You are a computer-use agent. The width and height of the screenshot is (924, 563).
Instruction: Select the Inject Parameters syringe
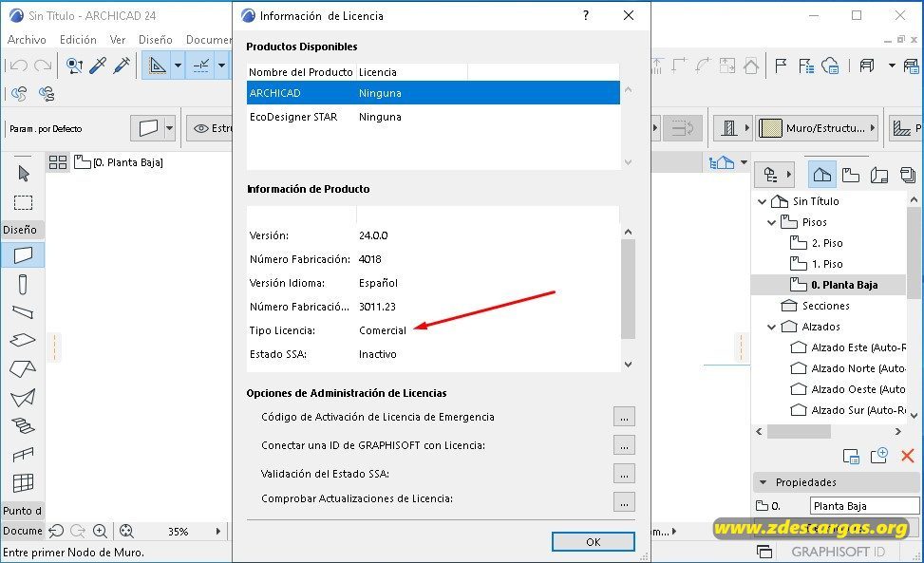click(x=122, y=66)
